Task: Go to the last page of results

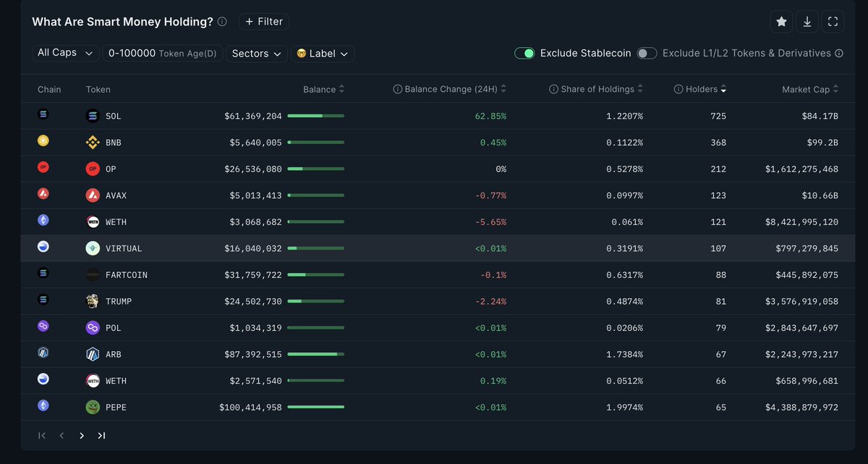Action: coord(101,435)
